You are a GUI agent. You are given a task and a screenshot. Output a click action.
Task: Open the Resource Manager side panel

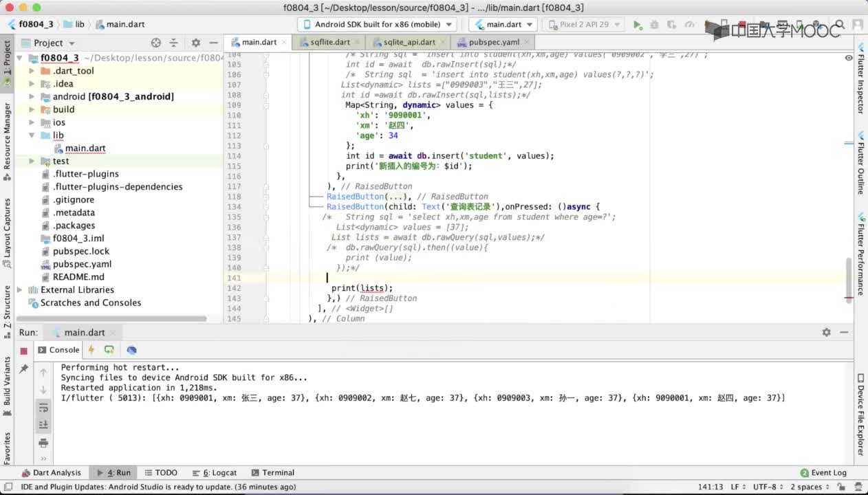click(x=7, y=141)
